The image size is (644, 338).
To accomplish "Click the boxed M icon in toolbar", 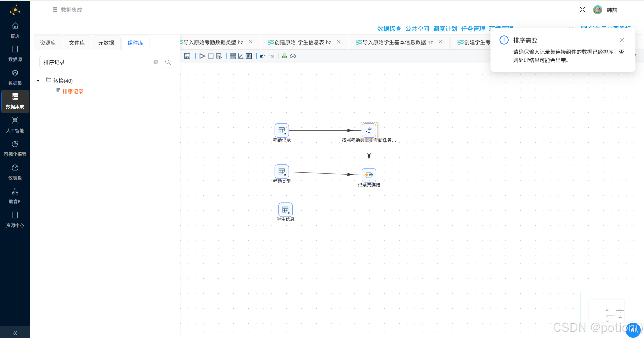I will pos(249,56).
